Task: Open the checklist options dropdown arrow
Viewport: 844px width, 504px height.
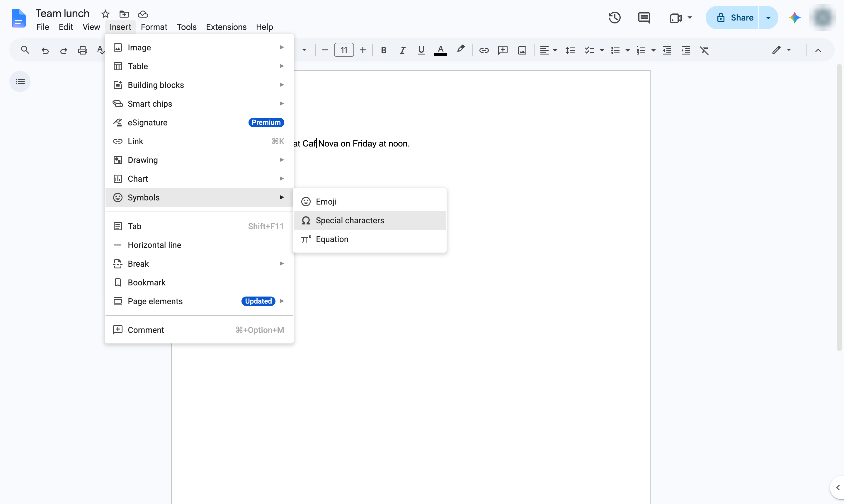Action: (602, 51)
